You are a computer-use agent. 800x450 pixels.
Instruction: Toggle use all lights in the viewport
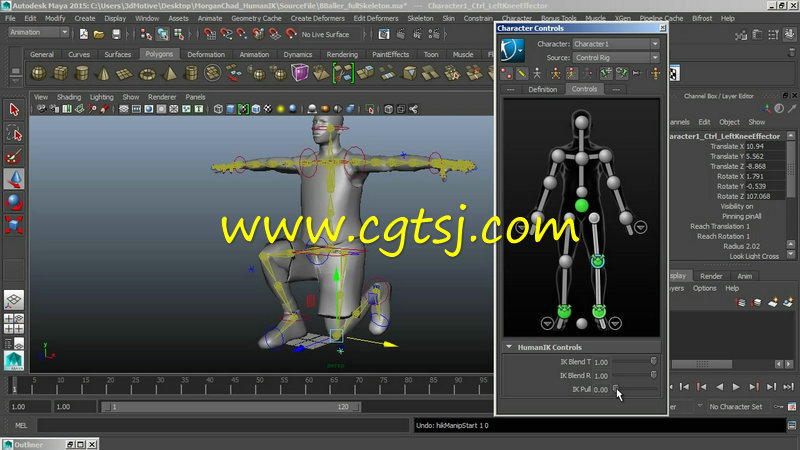280,109
